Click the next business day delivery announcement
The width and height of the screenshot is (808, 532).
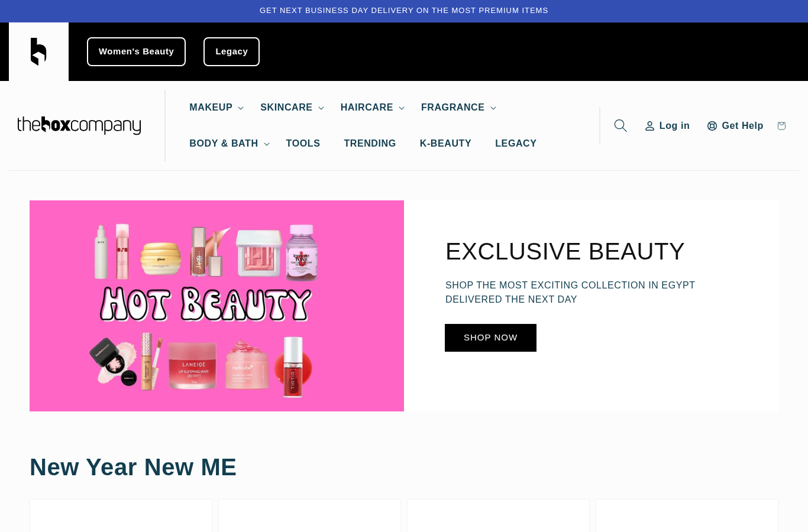(x=404, y=11)
